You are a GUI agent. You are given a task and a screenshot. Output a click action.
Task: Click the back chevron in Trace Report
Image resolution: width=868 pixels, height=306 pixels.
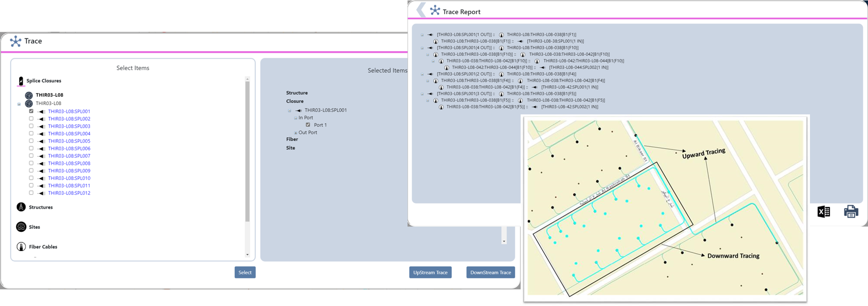point(421,10)
